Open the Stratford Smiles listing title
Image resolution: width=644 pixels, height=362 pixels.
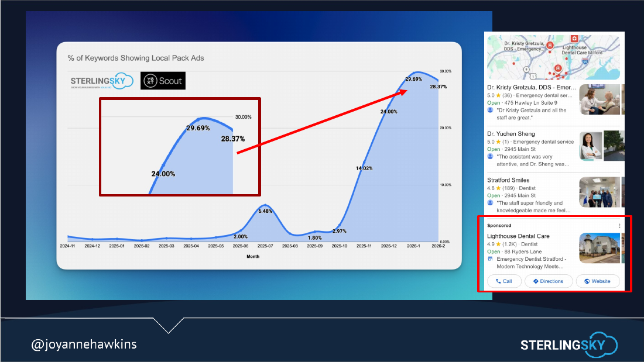tap(508, 180)
